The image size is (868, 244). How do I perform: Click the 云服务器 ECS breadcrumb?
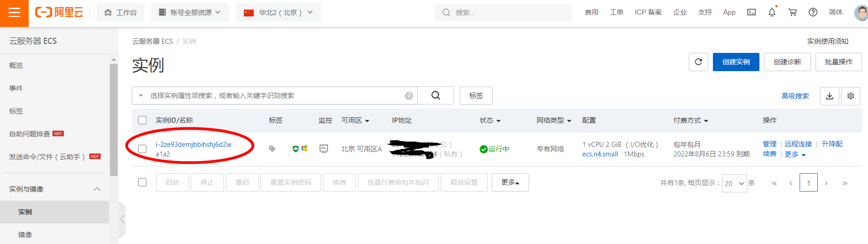point(152,41)
